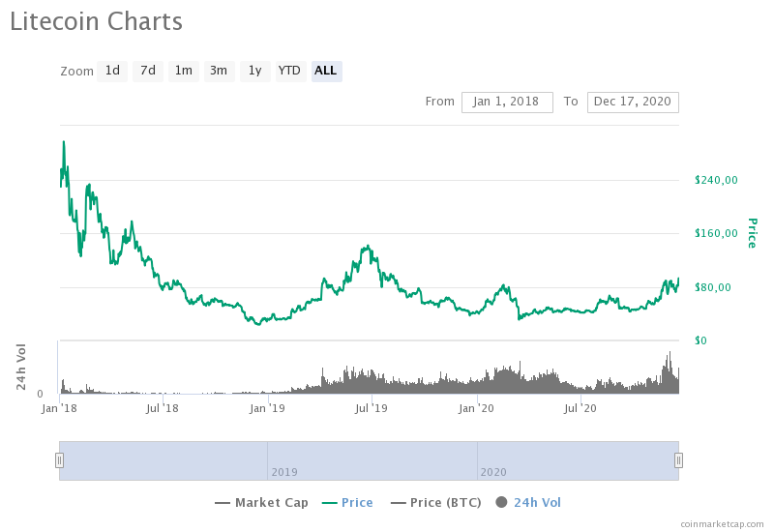Click the Litecoin Charts heading

[96, 20]
